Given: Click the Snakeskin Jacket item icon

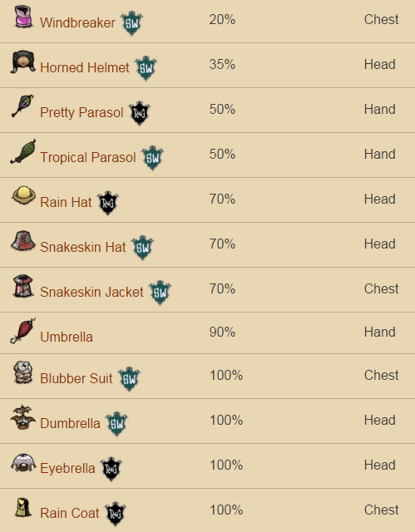Looking at the screenshot, I should click(23, 286).
